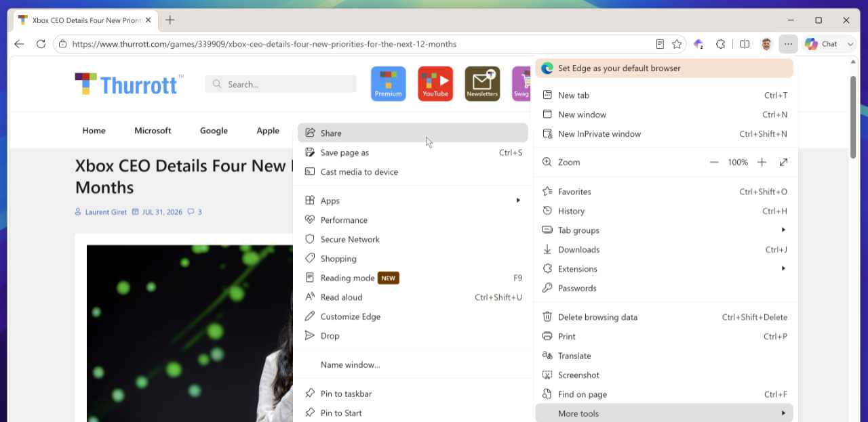Go to the Home nav link
868x422 pixels.
pyautogui.click(x=94, y=131)
